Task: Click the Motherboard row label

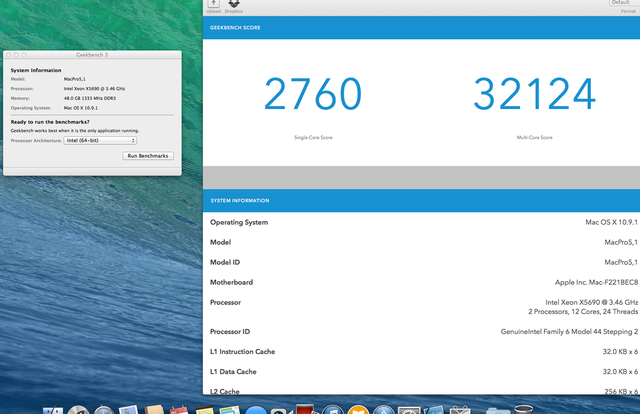Action: [x=231, y=283]
